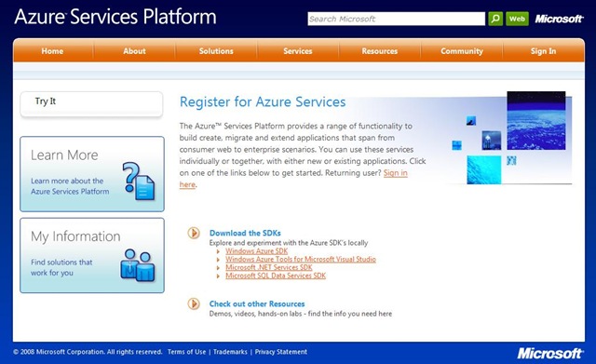Click the bullet arrow beside Microsoft SQL Data Services SDK
This screenshot has height=364, width=596.
218,276
